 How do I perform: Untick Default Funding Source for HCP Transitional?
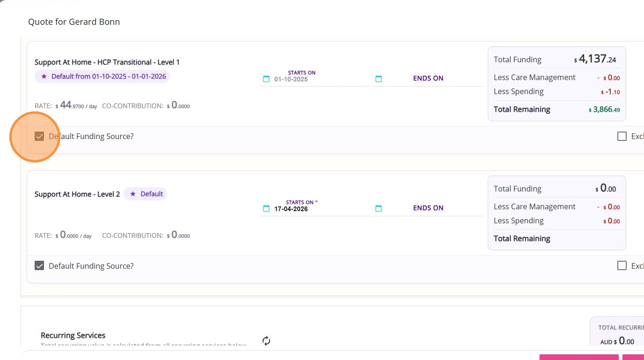pyautogui.click(x=39, y=136)
